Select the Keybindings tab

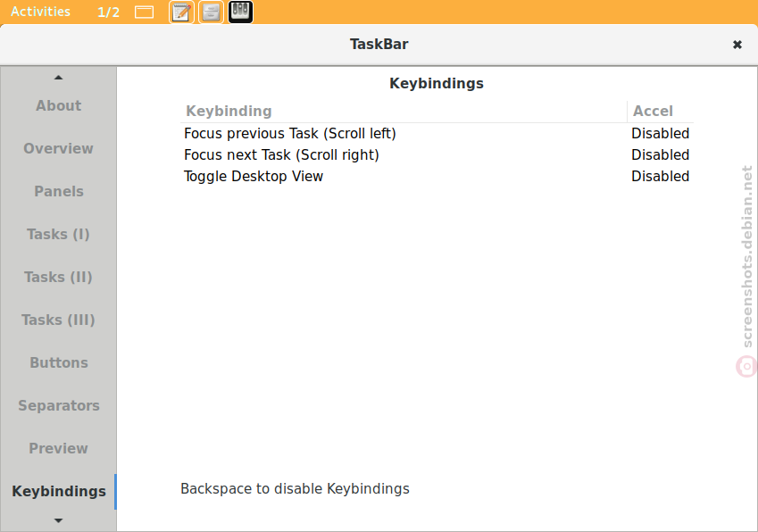pos(59,492)
